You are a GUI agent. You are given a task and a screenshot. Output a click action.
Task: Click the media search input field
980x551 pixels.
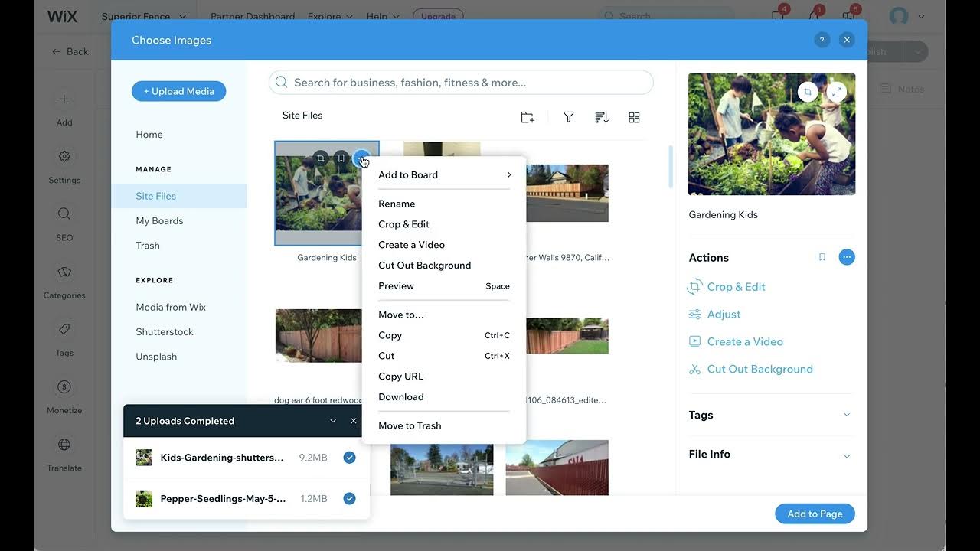click(461, 82)
